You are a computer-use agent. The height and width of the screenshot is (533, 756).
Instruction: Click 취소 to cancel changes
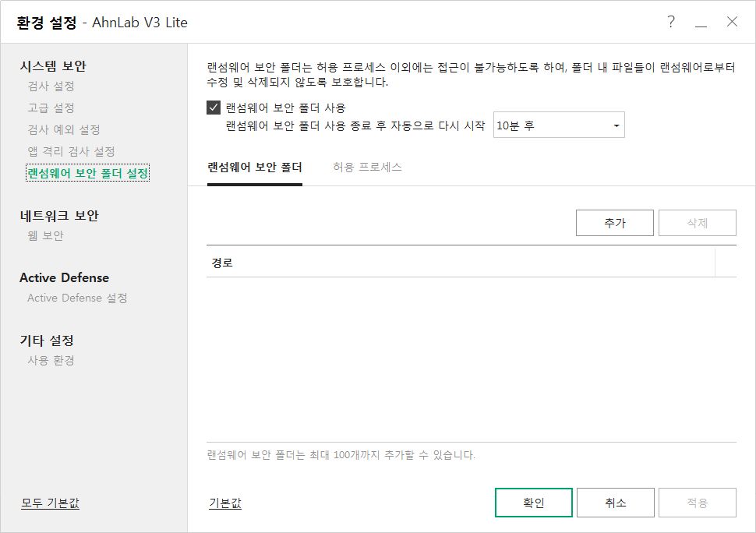click(x=615, y=503)
